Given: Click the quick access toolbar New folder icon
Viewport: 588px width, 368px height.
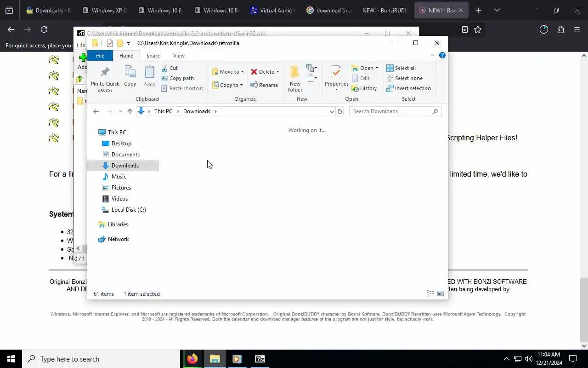Looking at the screenshot, I should (x=120, y=43).
